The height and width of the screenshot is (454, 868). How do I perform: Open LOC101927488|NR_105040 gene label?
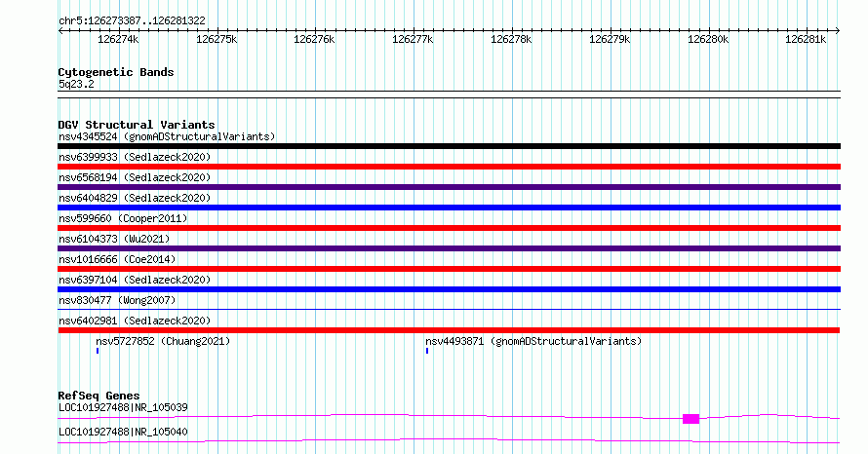coord(123,432)
